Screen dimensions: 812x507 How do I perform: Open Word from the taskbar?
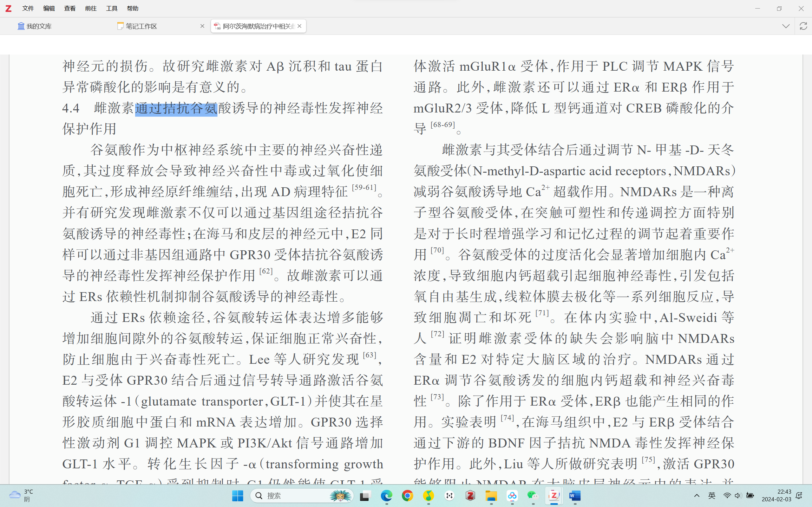[x=575, y=496]
